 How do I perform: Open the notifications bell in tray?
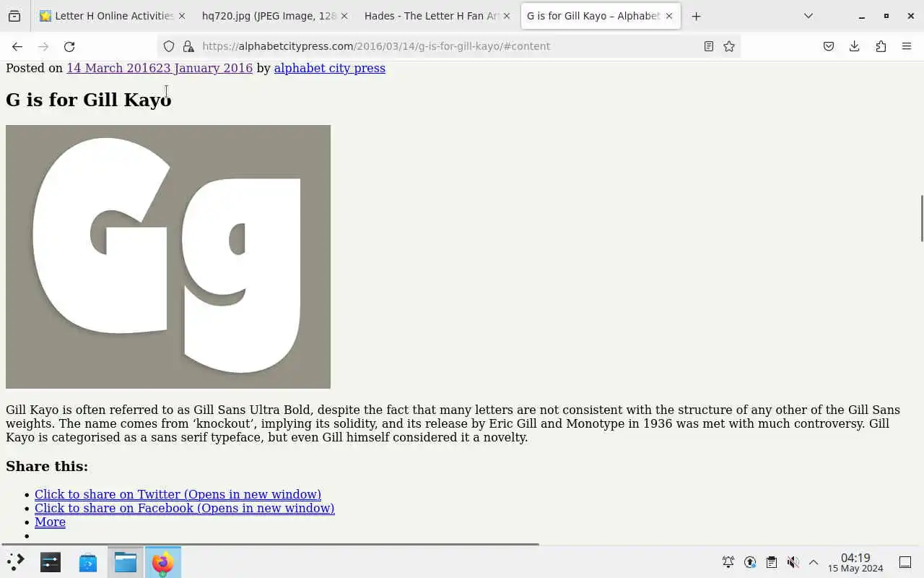(x=728, y=562)
